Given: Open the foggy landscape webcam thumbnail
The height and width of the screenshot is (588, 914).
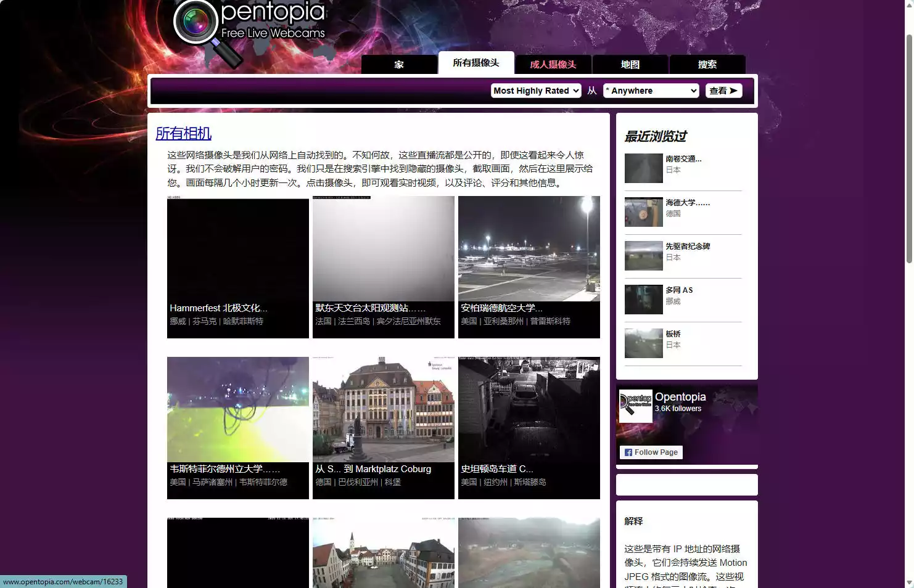Looking at the screenshot, I should [x=529, y=553].
